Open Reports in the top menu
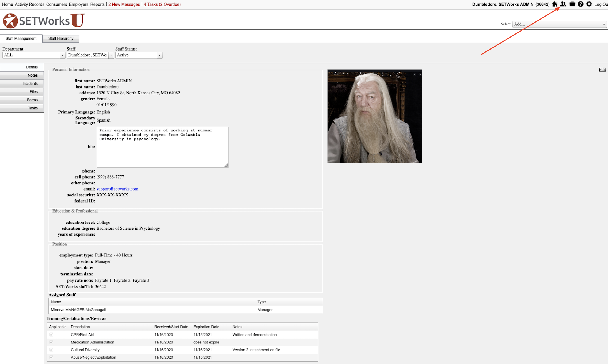The height and width of the screenshot is (364, 608). pyautogui.click(x=97, y=4)
